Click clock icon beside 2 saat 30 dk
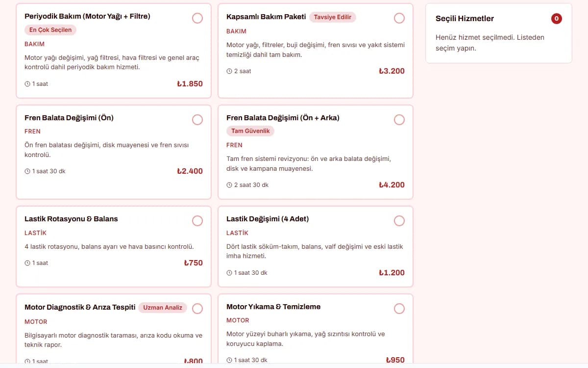Viewport: 588px width, 368px height. pos(229,185)
